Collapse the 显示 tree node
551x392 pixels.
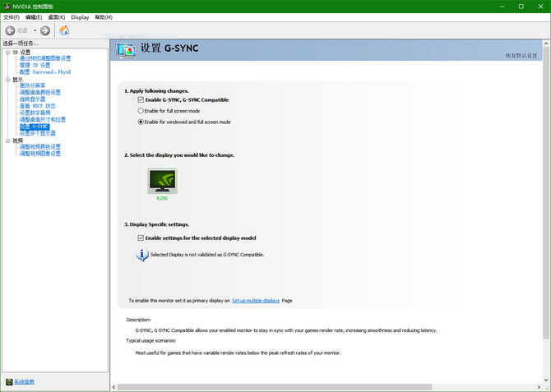(7, 79)
